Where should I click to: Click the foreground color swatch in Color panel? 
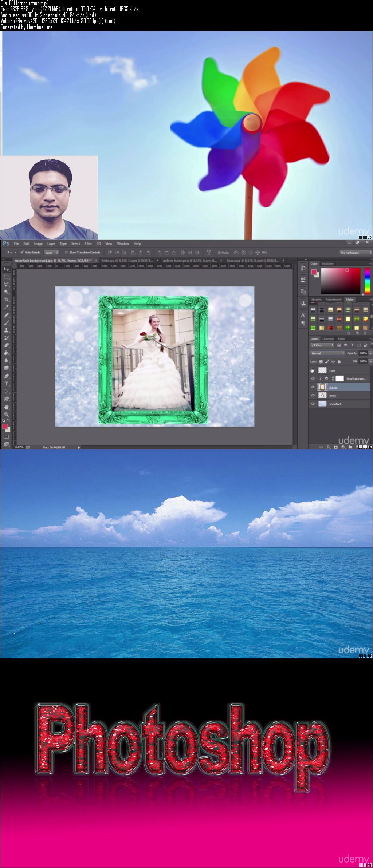tap(314, 272)
